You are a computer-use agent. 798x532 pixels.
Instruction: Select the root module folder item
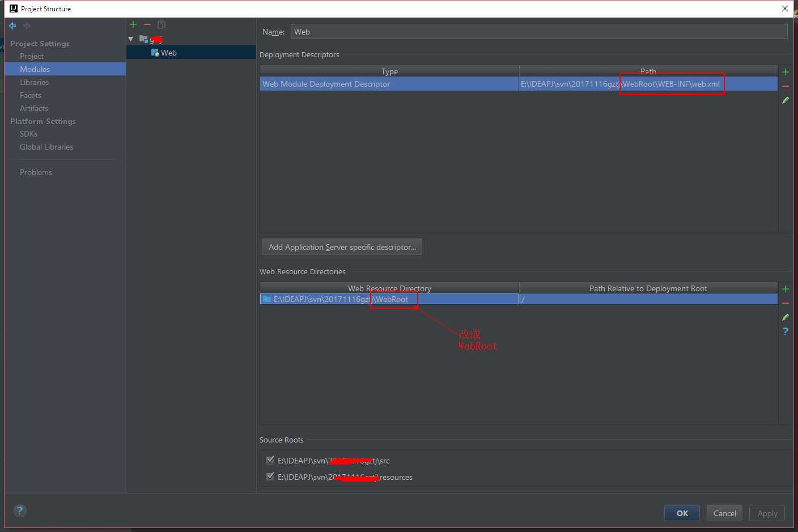point(151,39)
